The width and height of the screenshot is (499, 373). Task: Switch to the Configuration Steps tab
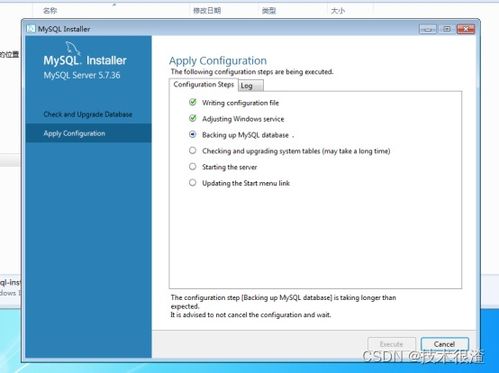[x=204, y=85]
